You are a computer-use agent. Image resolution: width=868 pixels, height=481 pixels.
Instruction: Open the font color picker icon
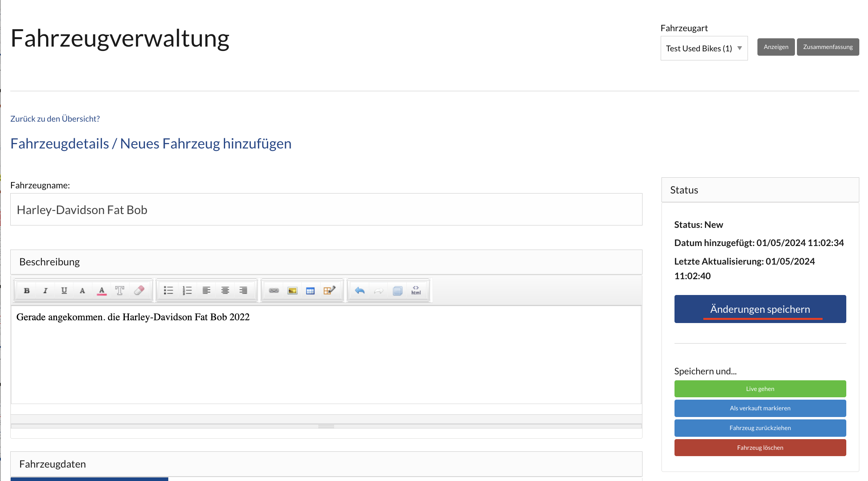tap(101, 290)
